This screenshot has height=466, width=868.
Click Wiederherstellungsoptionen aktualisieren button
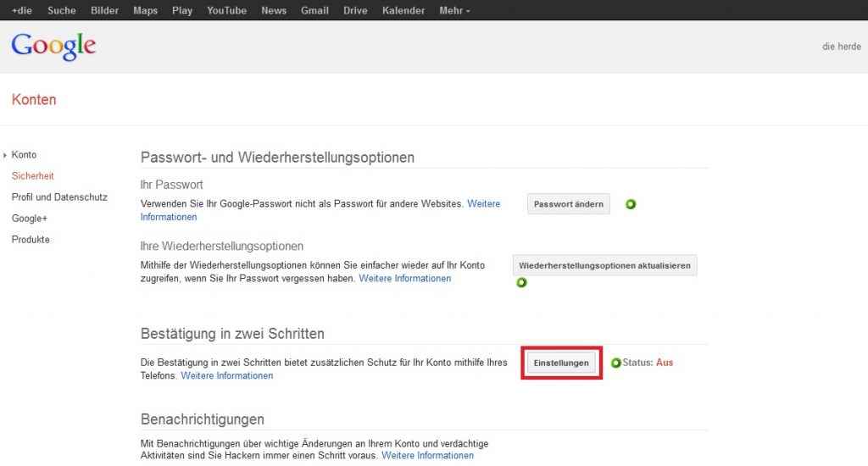(x=604, y=265)
